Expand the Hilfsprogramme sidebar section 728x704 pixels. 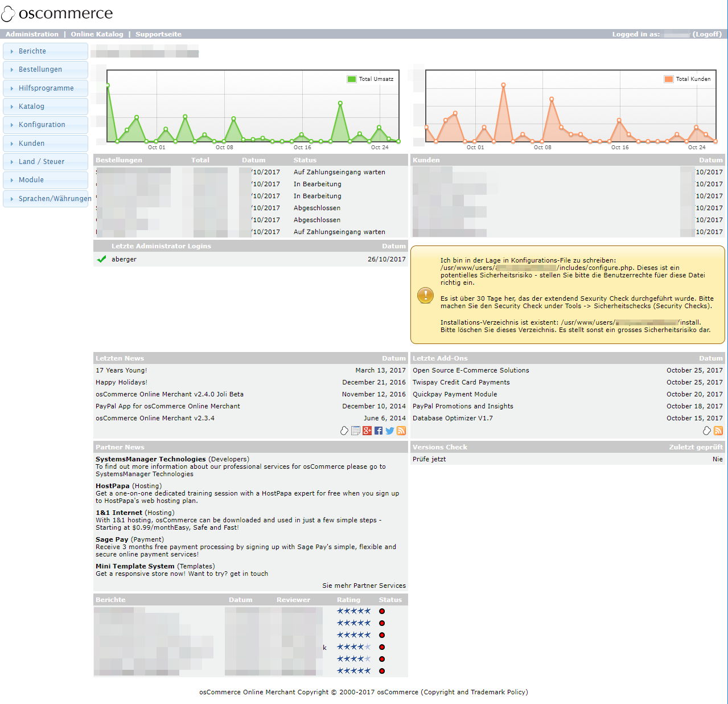[x=46, y=88]
